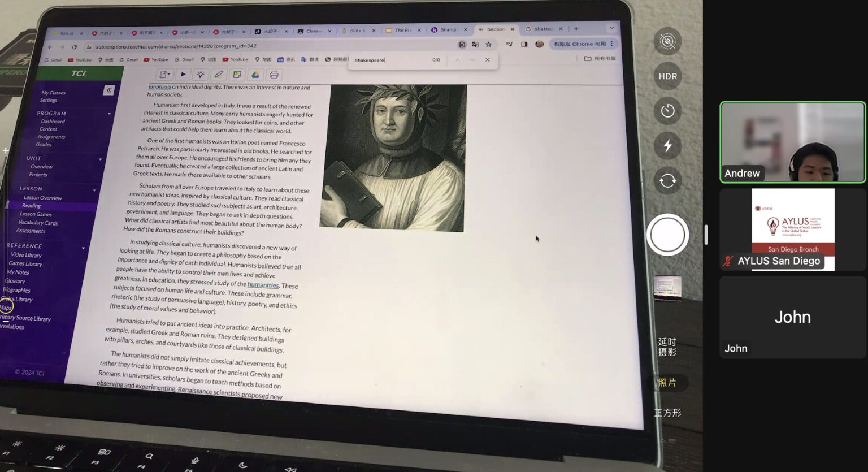The height and width of the screenshot is (472, 868).
Task: Click the translate page icon
Action: tap(475, 44)
